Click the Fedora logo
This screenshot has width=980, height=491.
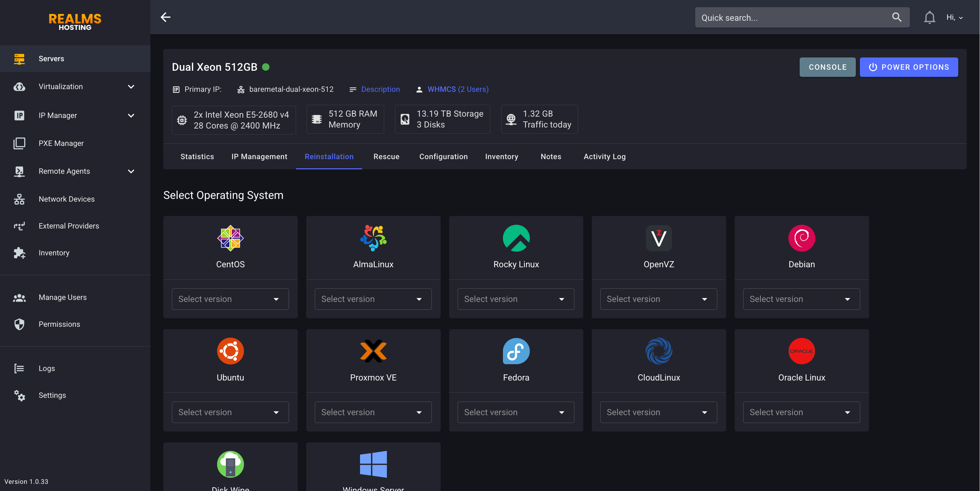[x=516, y=351]
